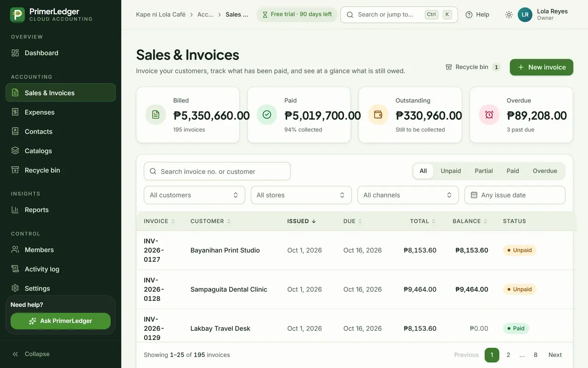This screenshot has width=588, height=368.
Task: Click the Search invoice no. or customer field
Action: (x=217, y=171)
